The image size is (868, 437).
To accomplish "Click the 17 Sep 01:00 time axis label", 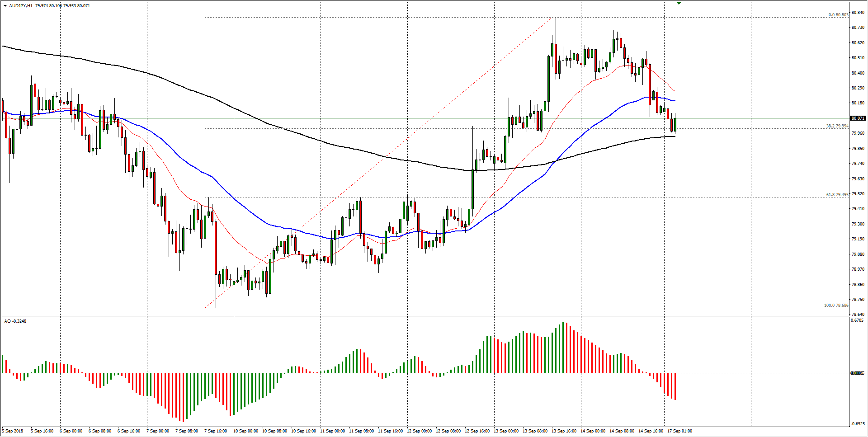I will 679,431.
